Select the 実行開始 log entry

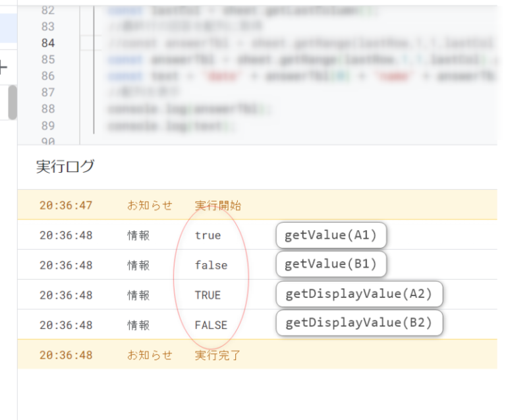tap(218, 206)
